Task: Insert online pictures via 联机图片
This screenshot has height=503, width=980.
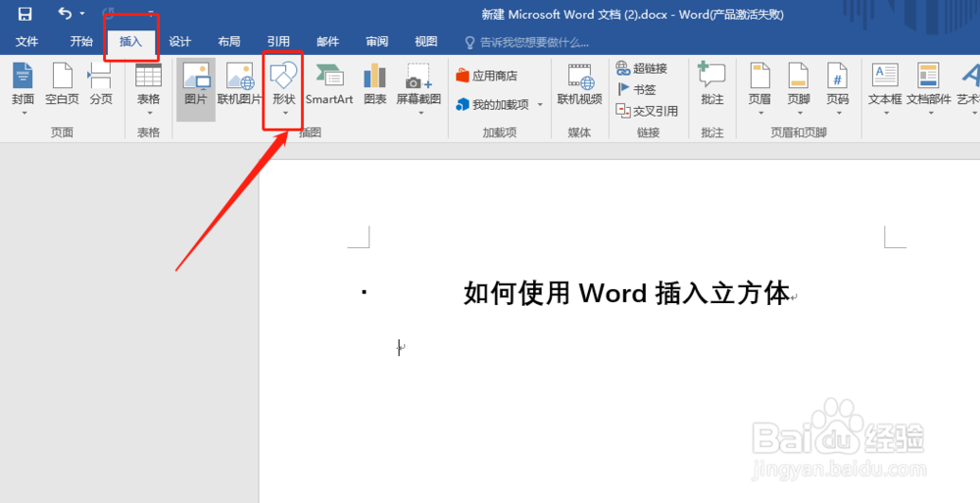Action: (x=239, y=83)
